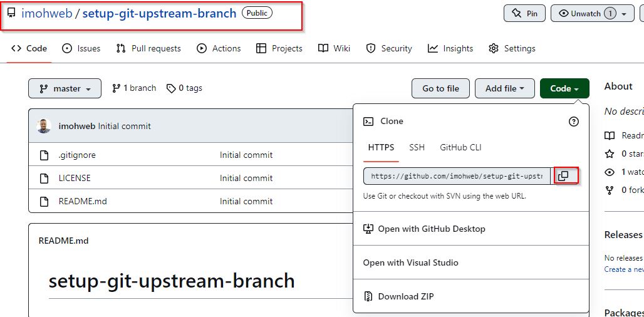The image size is (644, 317).
Task: Switch to the Security tab
Action: [x=388, y=48]
